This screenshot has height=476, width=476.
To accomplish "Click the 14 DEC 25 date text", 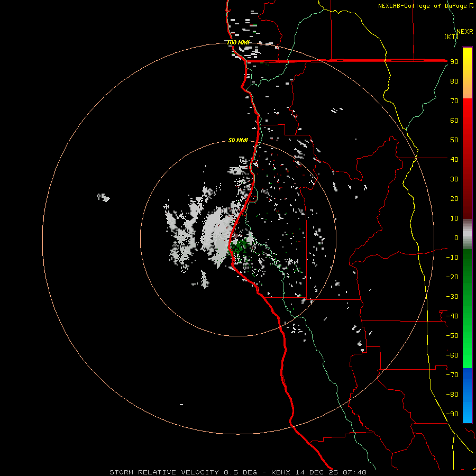I will 317,472.
